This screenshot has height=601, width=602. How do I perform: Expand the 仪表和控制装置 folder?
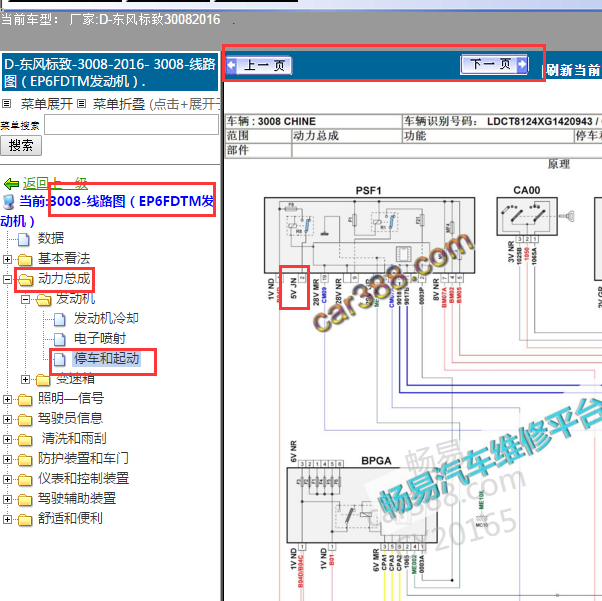pos(7,479)
